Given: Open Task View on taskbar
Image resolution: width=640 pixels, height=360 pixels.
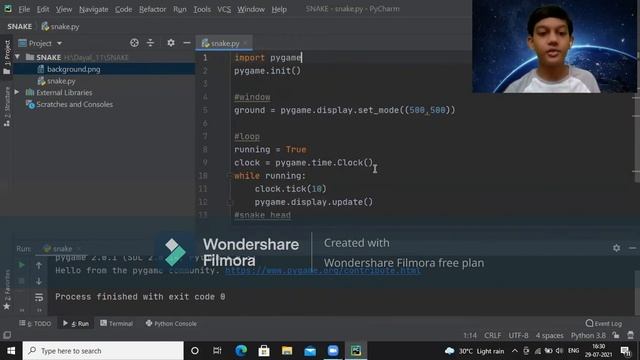Looking at the screenshot, I should (217, 351).
